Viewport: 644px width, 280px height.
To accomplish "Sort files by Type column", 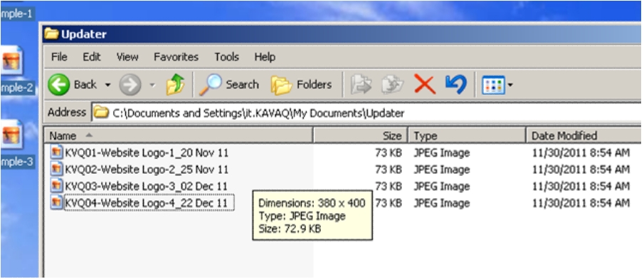I will [x=467, y=135].
